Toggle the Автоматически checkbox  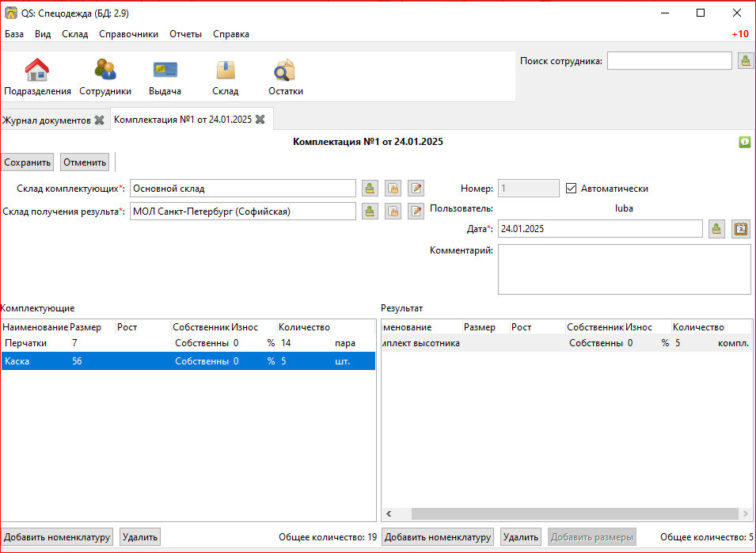tap(572, 189)
